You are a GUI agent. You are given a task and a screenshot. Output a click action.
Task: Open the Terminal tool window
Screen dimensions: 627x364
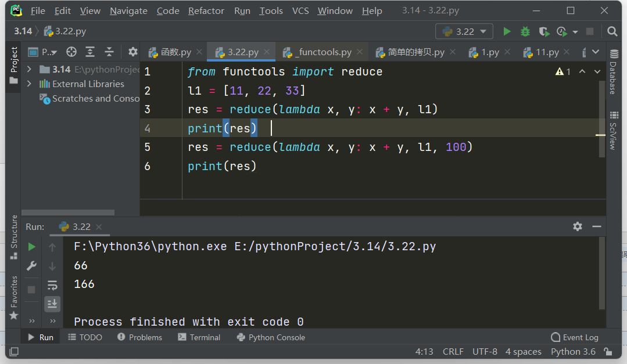(199, 337)
